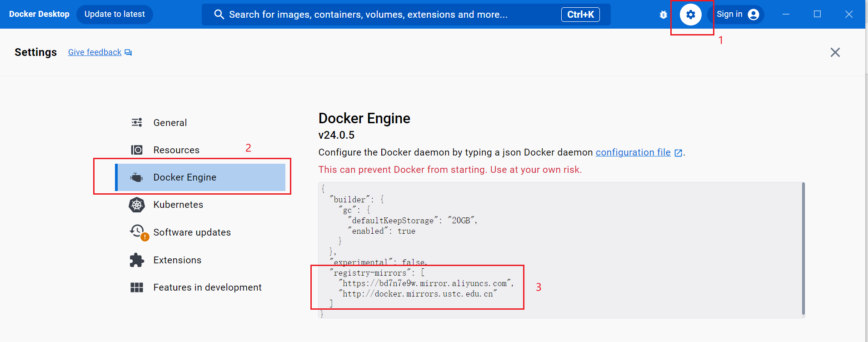Close the Settings panel with X
This screenshot has height=342, width=868.
click(835, 52)
